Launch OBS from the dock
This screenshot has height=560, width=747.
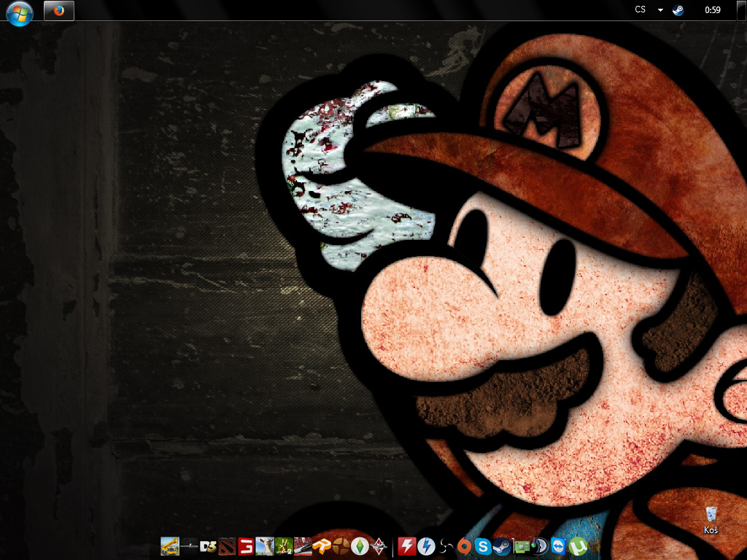pos(446,546)
